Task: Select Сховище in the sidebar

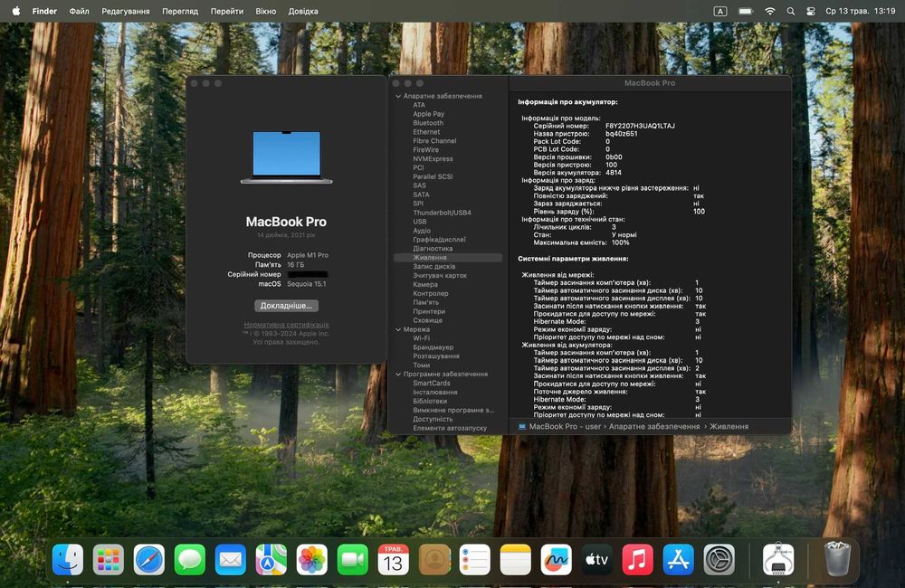Action: [x=428, y=320]
